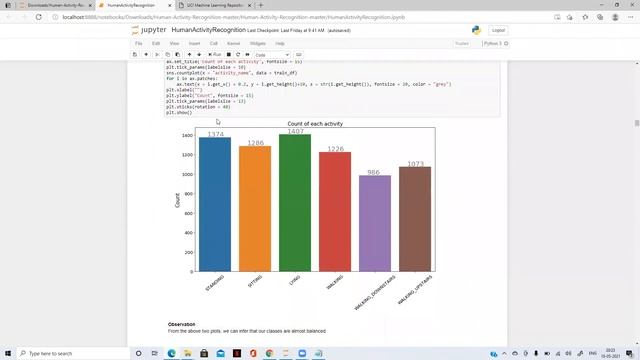Screen dimensions: 640x360
Task: Open the File menu
Action: 139,43
